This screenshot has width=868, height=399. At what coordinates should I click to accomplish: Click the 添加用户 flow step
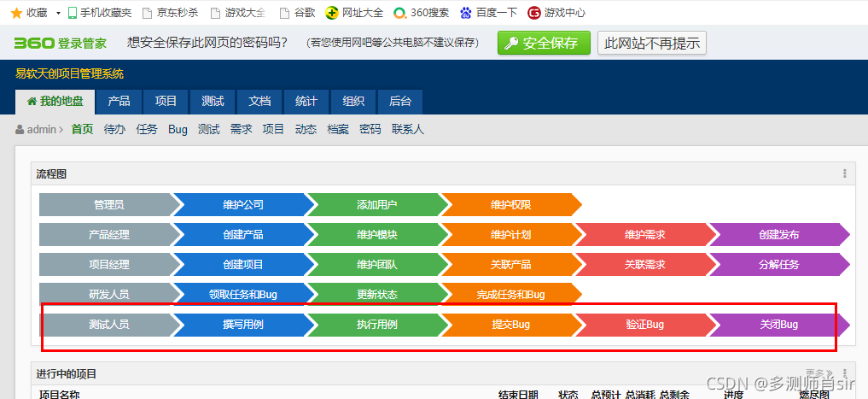pyautogui.click(x=377, y=204)
